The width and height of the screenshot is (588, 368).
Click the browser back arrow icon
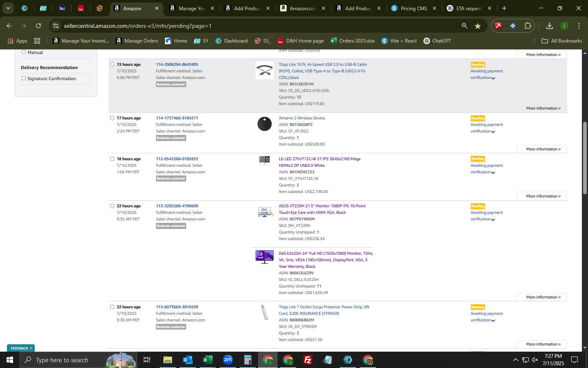[x=9, y=26]
